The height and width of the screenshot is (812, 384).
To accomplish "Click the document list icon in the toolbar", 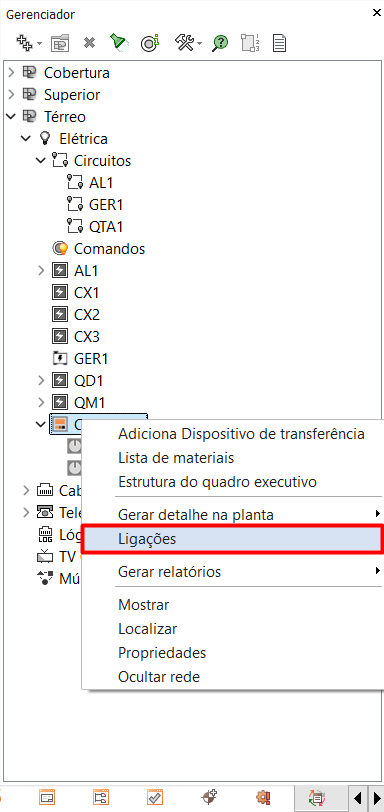I will pos(279,43).
